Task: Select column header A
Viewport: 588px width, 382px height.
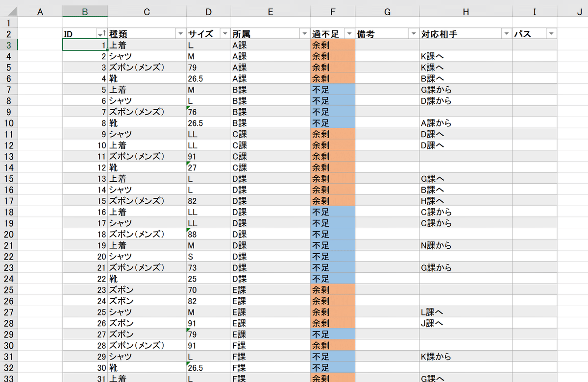Action: (x=40, y=12)
